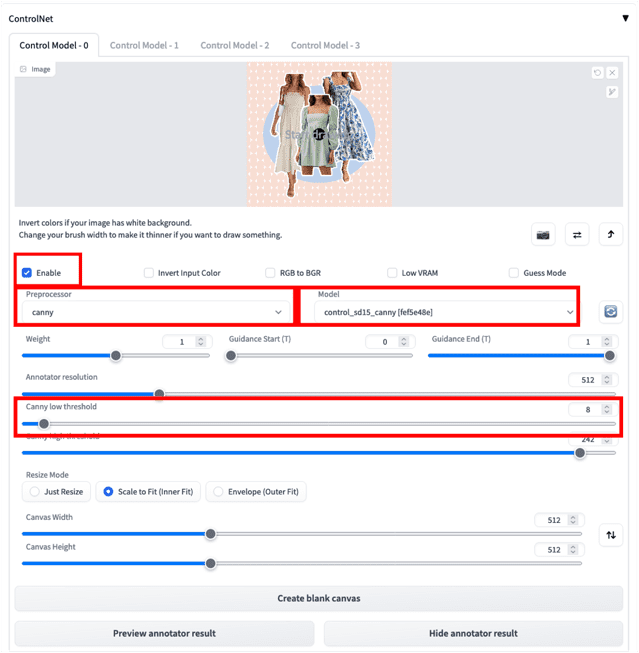This screenshot has width=639, height=653.
Task: Click the upward arrow send-dimensions icon
Action: point(611,235)
